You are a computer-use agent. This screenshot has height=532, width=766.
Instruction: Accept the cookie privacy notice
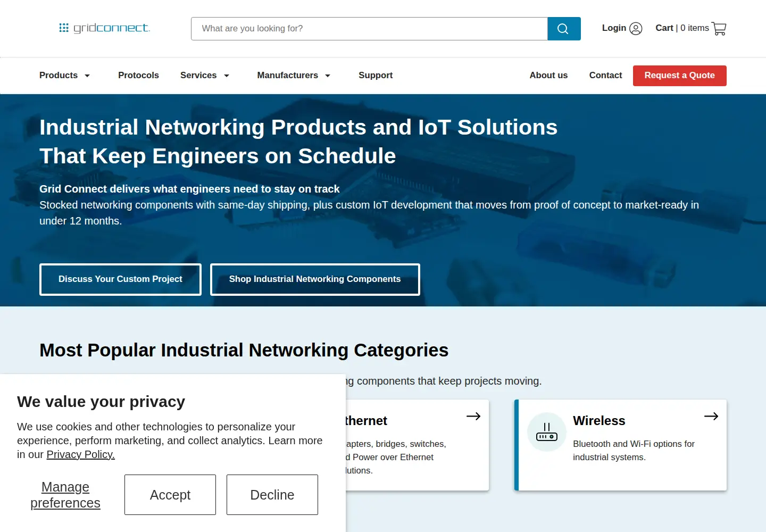170,495
